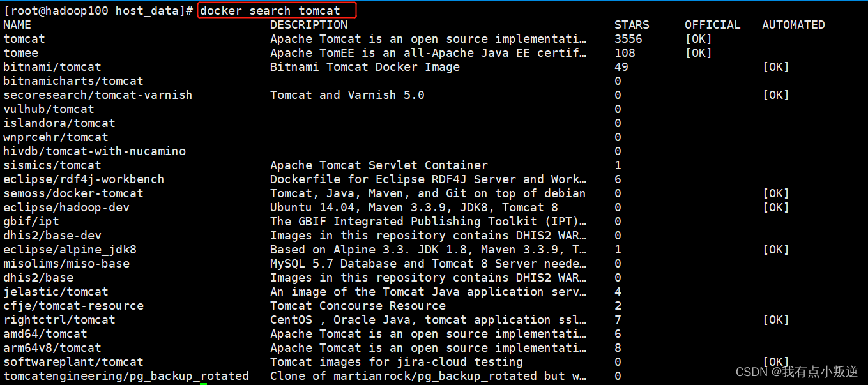Select 'eclipse/rdf4j-workbench' entry
The width and height of the screenshot is (868, 385).
tap(84, 179)
